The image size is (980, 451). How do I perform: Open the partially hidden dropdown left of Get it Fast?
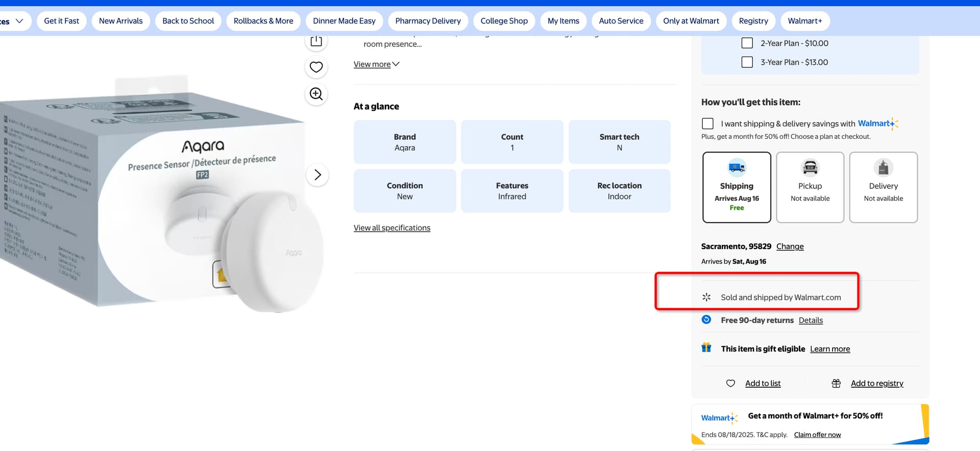click(x=14, y=21)
